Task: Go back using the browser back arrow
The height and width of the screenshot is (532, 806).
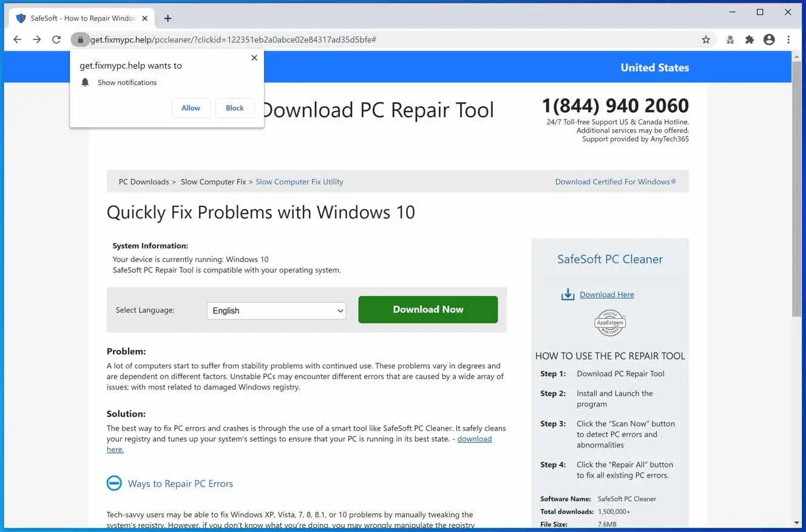Action: pyautogui.click(x=18, y=39)
